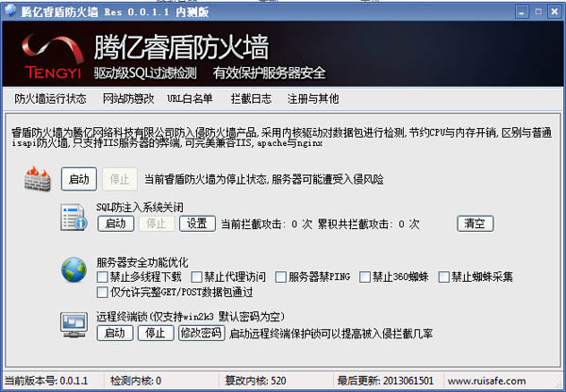Start the remote terminal lock 启动
This screenshot has height=392, width=566.
[x=115, y=333]
